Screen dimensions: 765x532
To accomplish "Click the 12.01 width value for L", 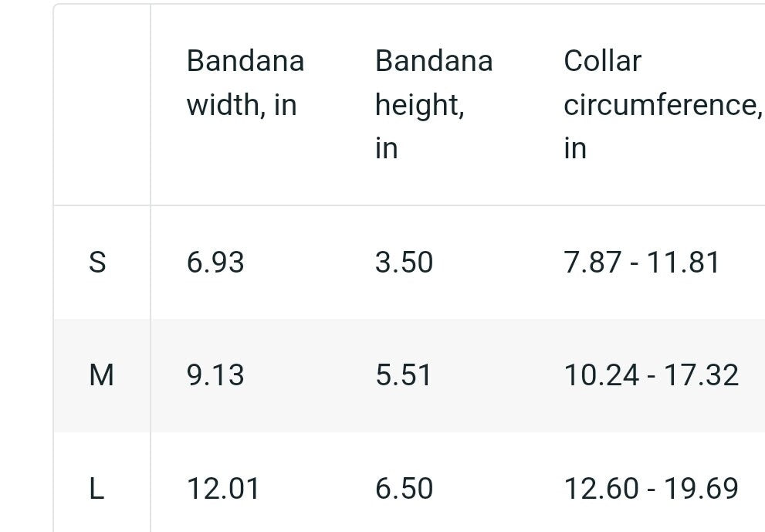I will pos(223,489).
